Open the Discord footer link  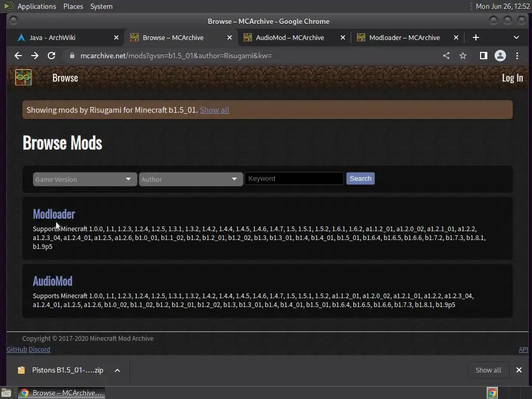(x=39, y=349)
